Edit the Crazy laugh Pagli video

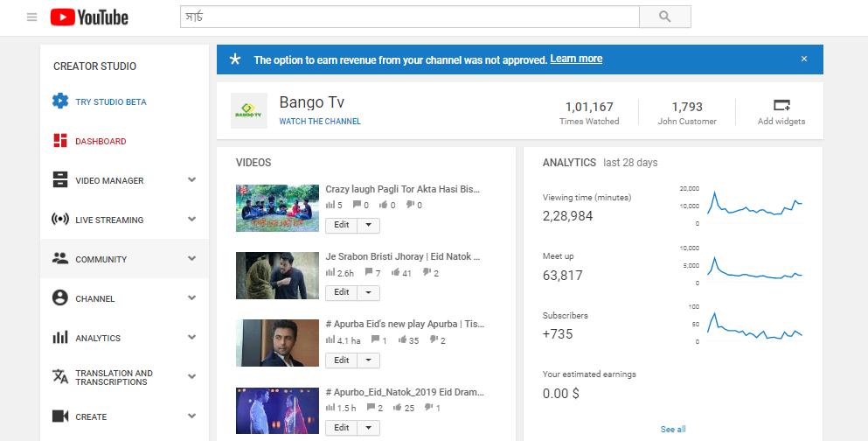tap(342, 225)
